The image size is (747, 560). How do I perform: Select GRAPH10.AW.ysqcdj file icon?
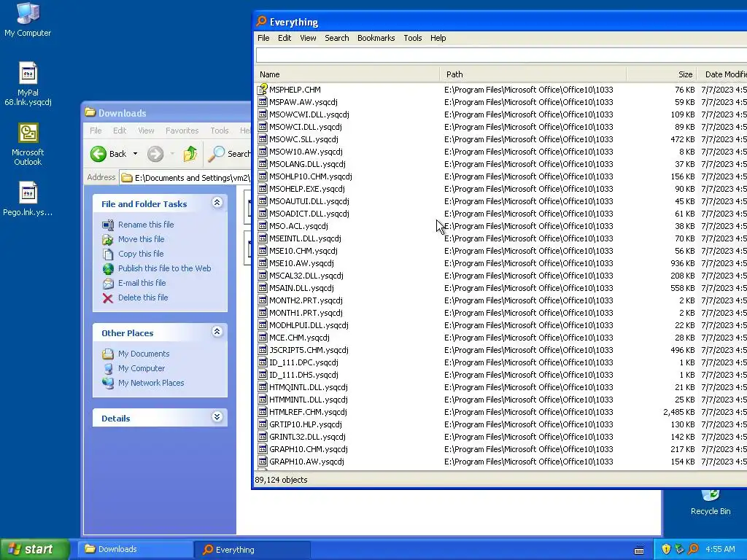point(263,462)
